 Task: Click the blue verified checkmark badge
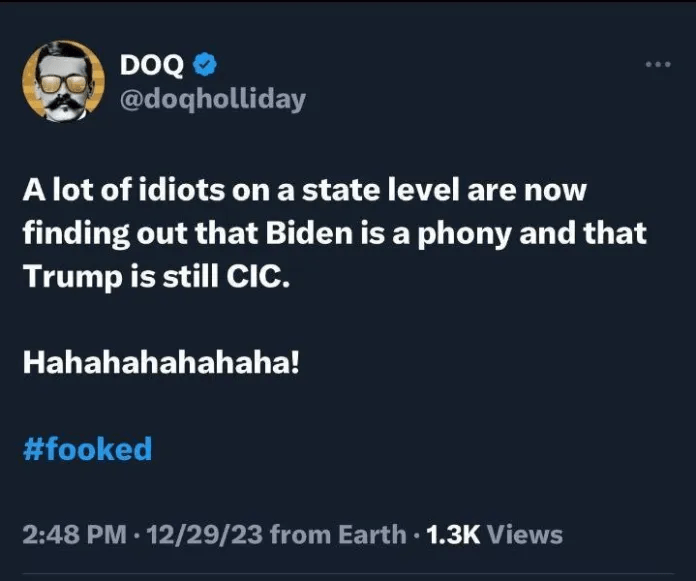pos(206,66)
